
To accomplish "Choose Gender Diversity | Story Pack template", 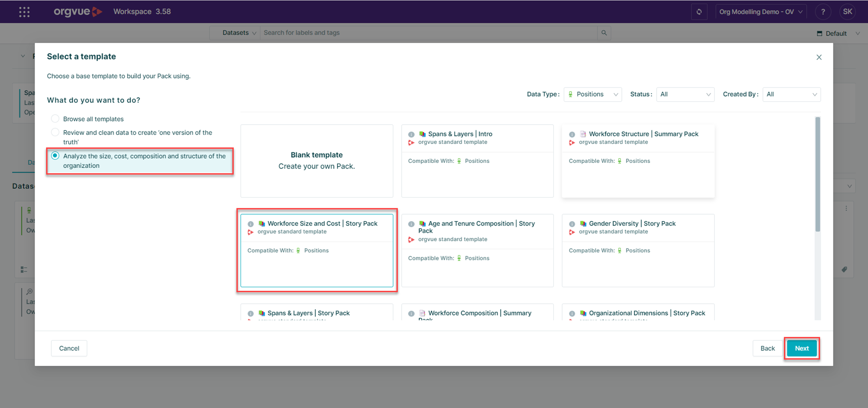I will pos(638,250).
